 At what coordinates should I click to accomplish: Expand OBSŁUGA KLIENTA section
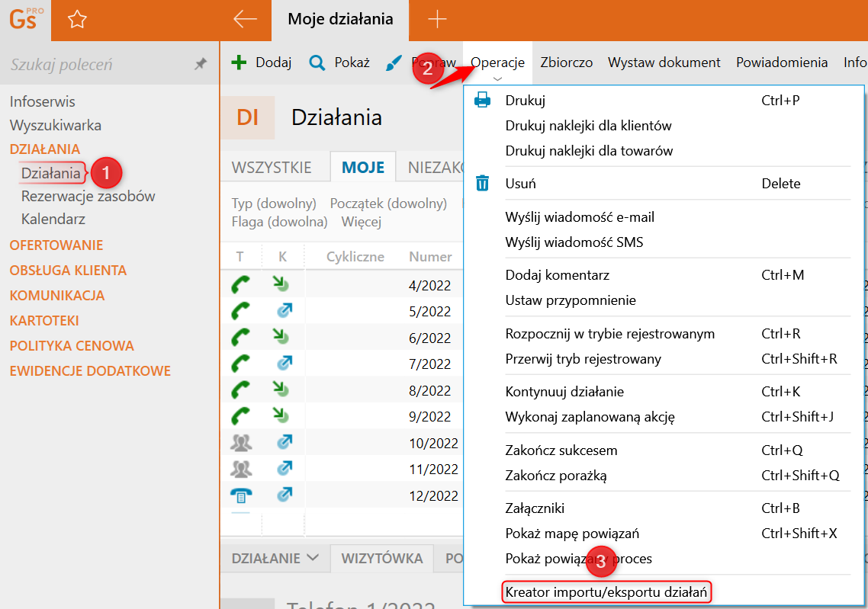pos(68,271)
